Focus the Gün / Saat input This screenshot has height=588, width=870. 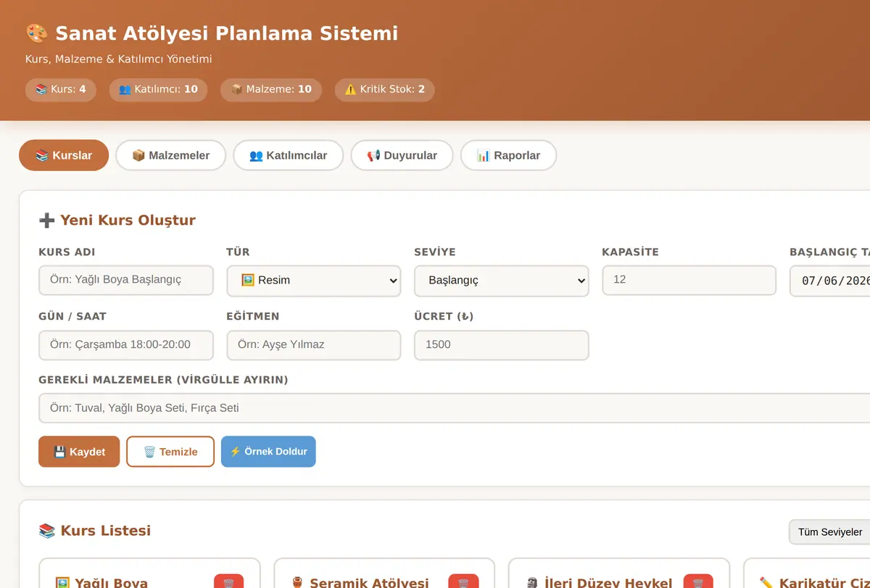(x=126, y=345)
